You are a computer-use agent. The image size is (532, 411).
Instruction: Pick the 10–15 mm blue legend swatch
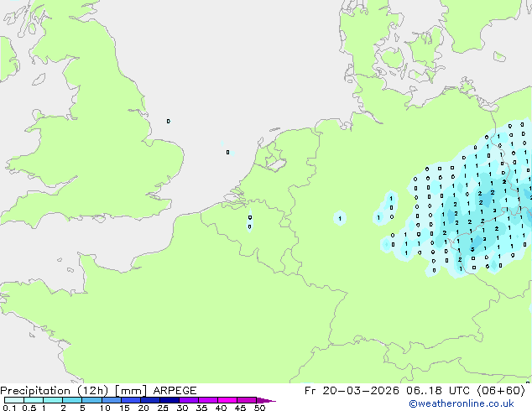coord(111,400)
